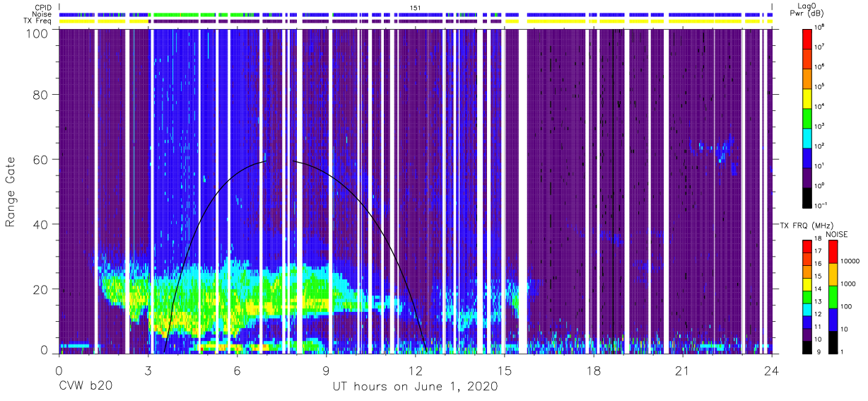The width and height of the screenshot is (868, 401).
Task: Select the "13" tick on TX FRQ legend
Action: 818,301
